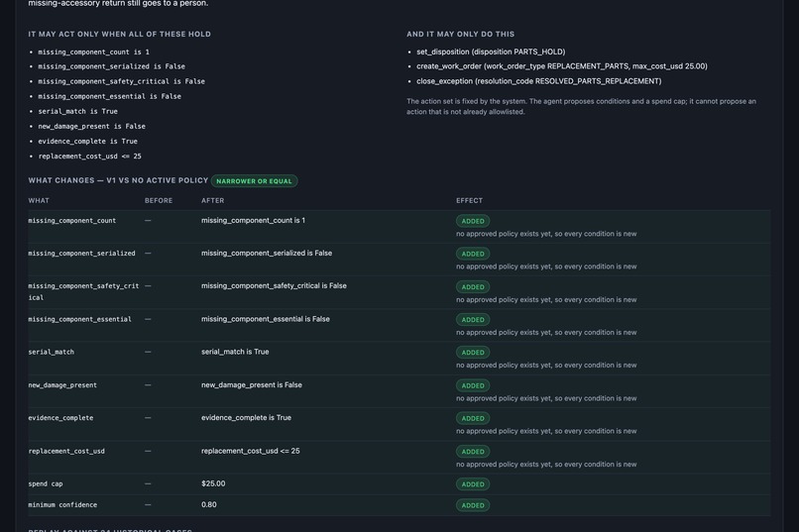
Task: Click the '0.80' minimum confidence value
Action: (209, 505)
